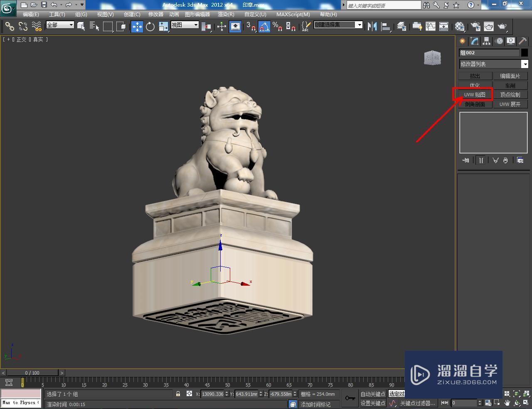Click the 倒角剖面 modifier button
532x409 pixels.
point(475,104)
